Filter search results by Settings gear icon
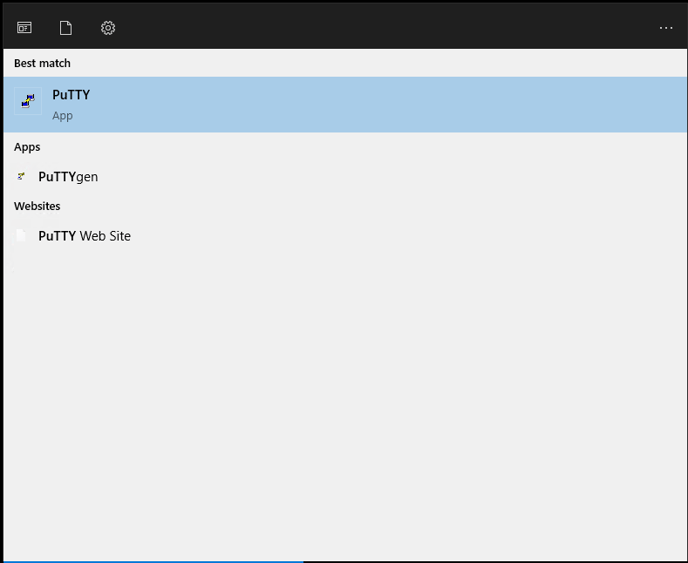688x563 pixels. (x=108, y=28)
